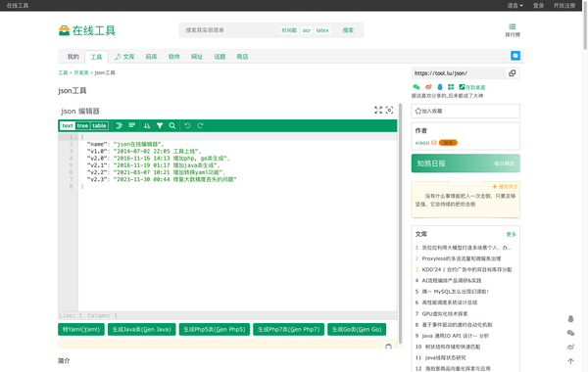This screenshot has height=372, width=588.
Task: Open the 知鹅日报 banner
Action: 465,163
